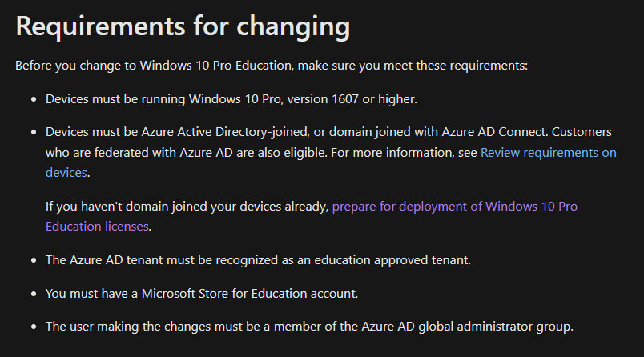The image size is (644, 357).
Task: Click the 'Microsoft Store for Education account' line
Action: (x=201, y=293)
